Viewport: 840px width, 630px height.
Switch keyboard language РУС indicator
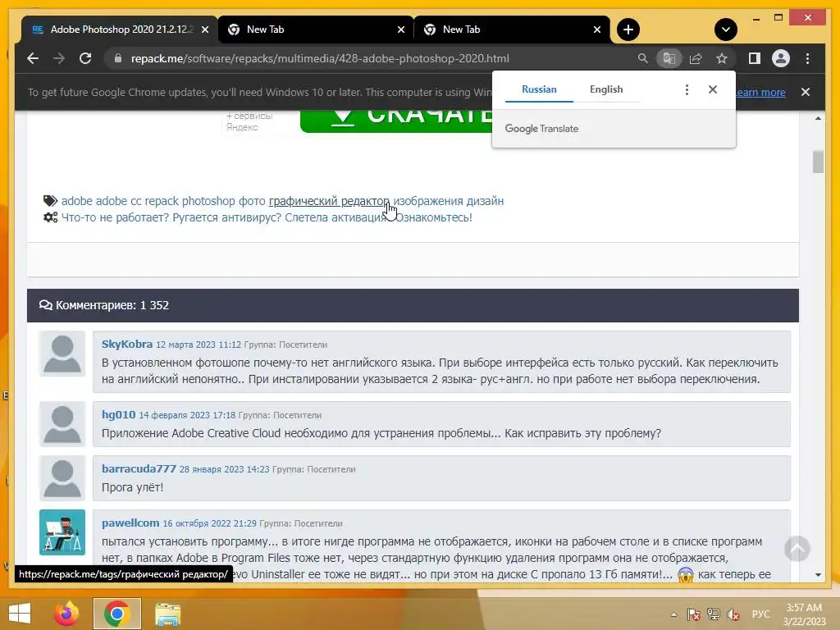760,614
